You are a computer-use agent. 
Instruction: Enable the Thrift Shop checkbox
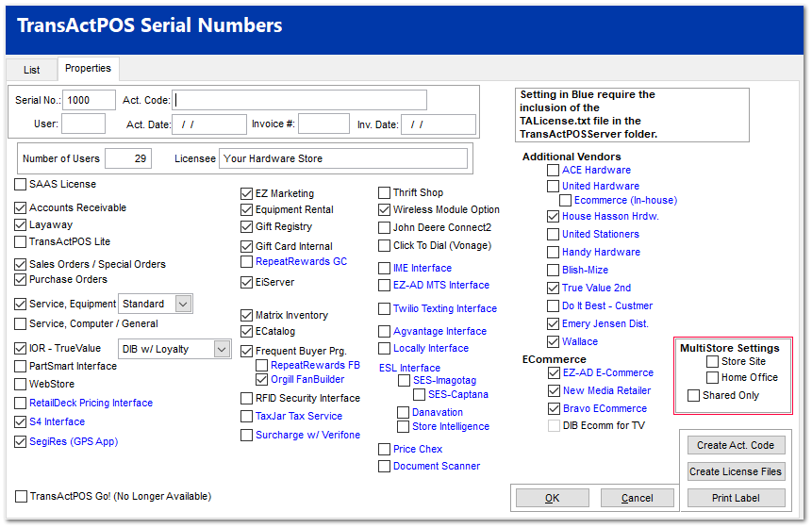click(x=384, y=193)
